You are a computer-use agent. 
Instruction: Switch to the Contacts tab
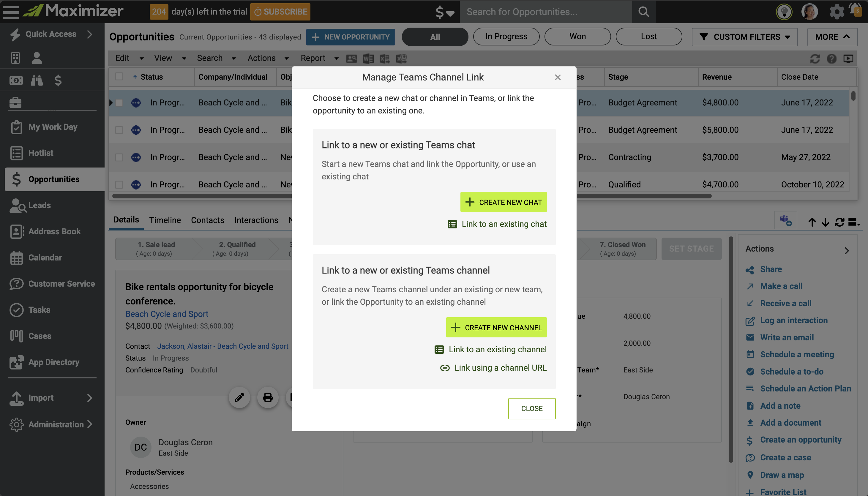tap(207, 220)
